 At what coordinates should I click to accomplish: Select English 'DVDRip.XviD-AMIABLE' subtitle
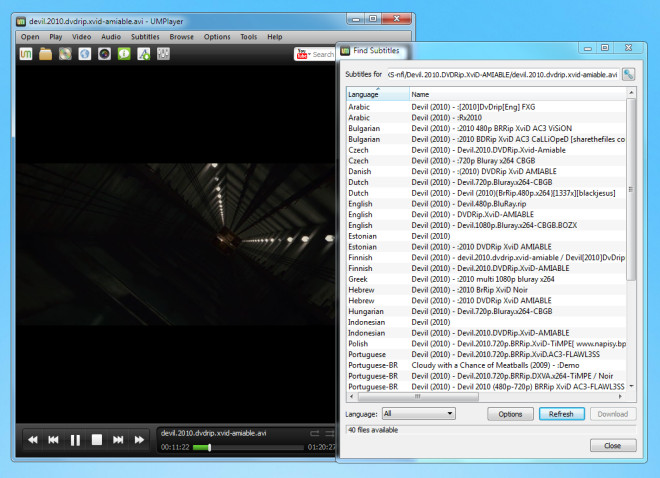tap(486, 215)
